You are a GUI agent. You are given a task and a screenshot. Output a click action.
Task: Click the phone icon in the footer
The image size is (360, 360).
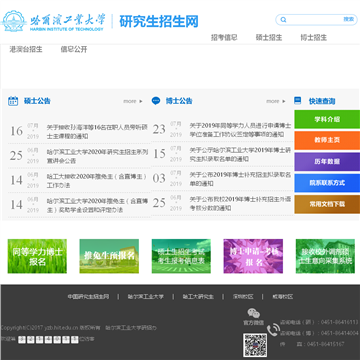[x=273, y=330]
